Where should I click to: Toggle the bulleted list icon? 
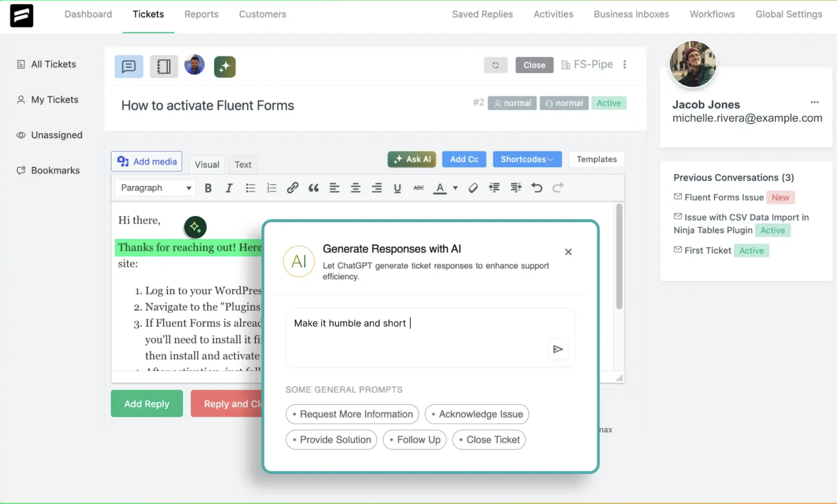pos(251,188)
